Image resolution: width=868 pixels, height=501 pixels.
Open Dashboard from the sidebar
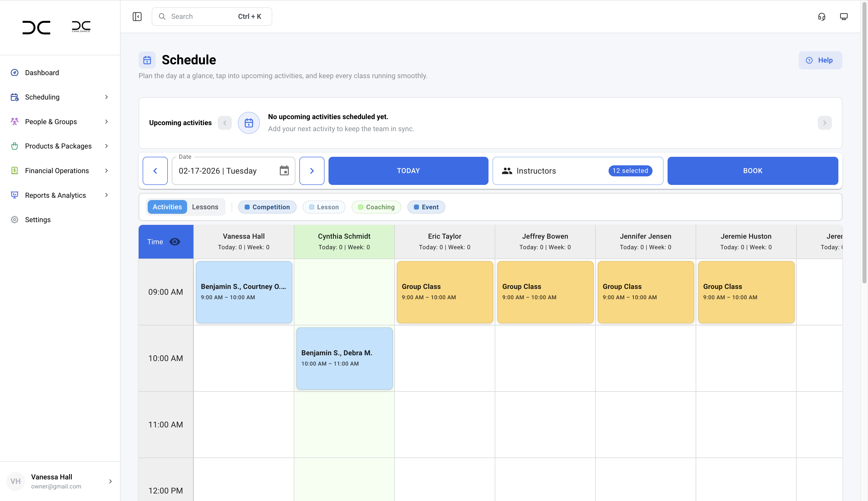tap(42, 73)
